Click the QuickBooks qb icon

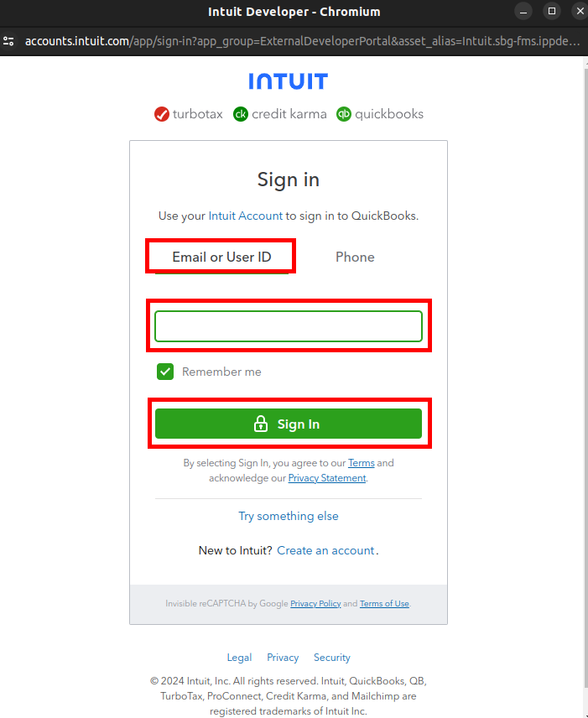pyautogui.click(x=344, y=114)
